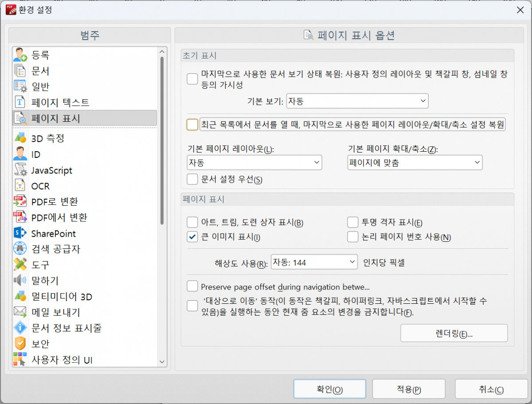Click the SharePoint category icon
532x404 pixels.
tap(20, 233)
